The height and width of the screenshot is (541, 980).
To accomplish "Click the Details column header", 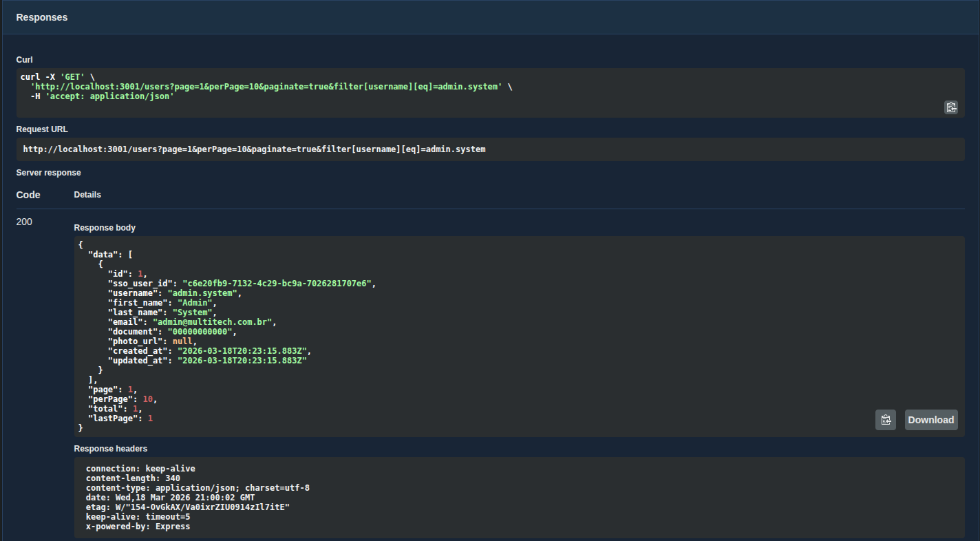I will click(87, 195).
